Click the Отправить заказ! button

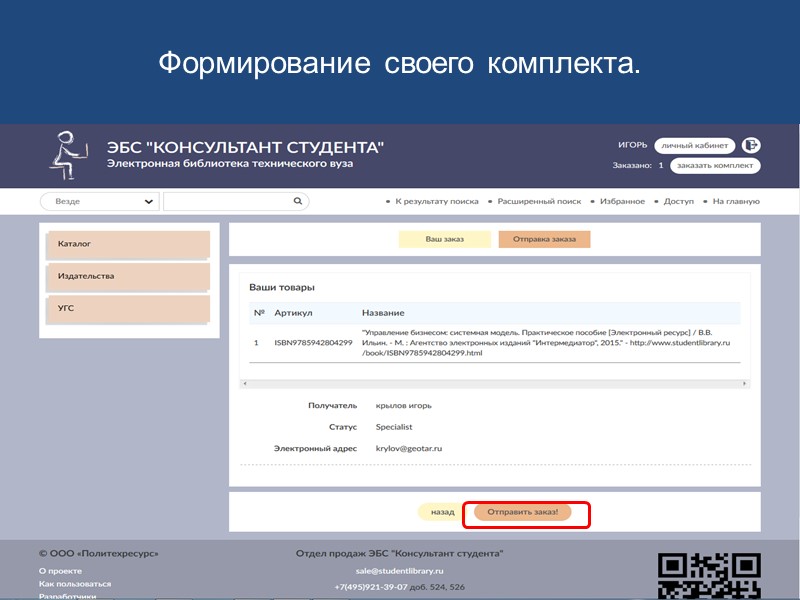pos(522,512)
